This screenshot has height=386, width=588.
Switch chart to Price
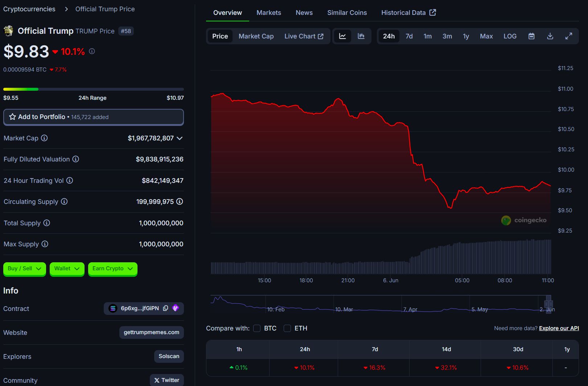(220, 36)
